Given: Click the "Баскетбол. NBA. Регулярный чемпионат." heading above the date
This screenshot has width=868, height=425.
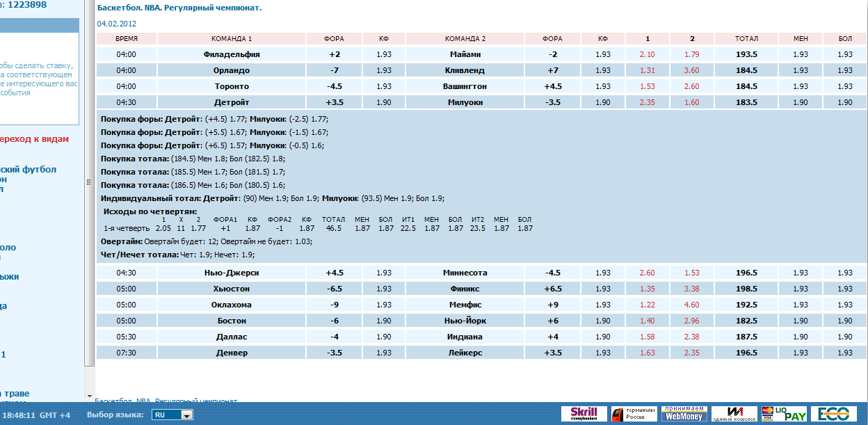Looking at the screenshot, I should tap(179, 8).
